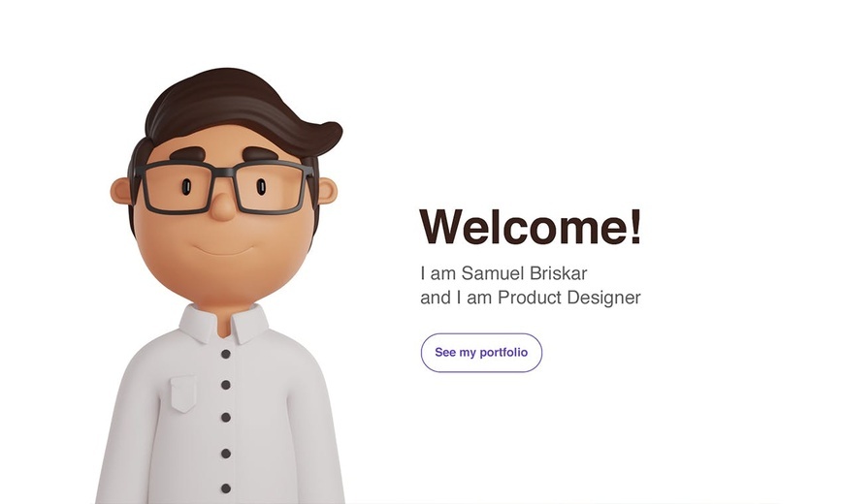Click the words 'Product Designer'

[569, 298]
